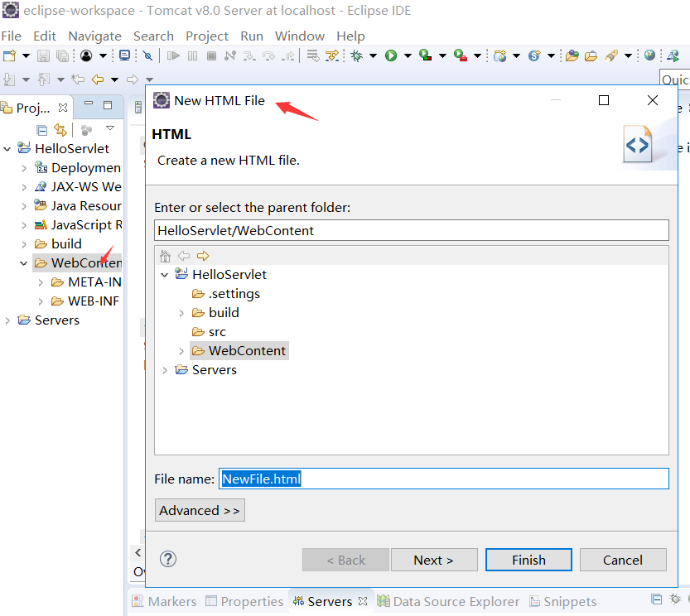The height and width of the screenshot is (616, 690).
Task: Click the Suspend pause icon
Action: [x=192, y=55]
